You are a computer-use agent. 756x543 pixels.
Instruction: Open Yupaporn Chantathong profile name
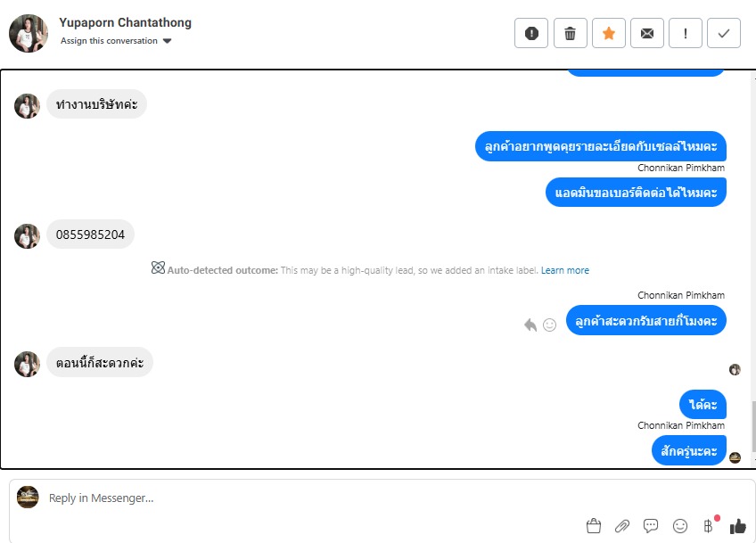(x=126, y=22)
